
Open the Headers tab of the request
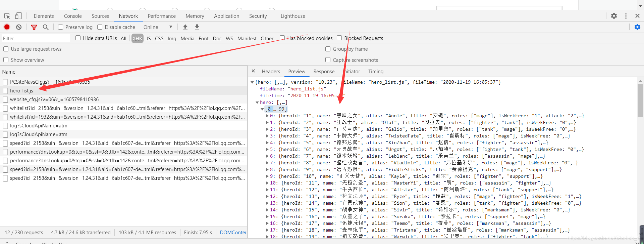point(271,71)
